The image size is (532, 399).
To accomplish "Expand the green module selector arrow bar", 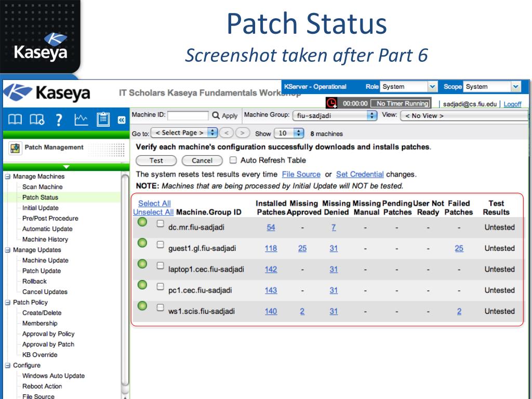I will [66, 167].
